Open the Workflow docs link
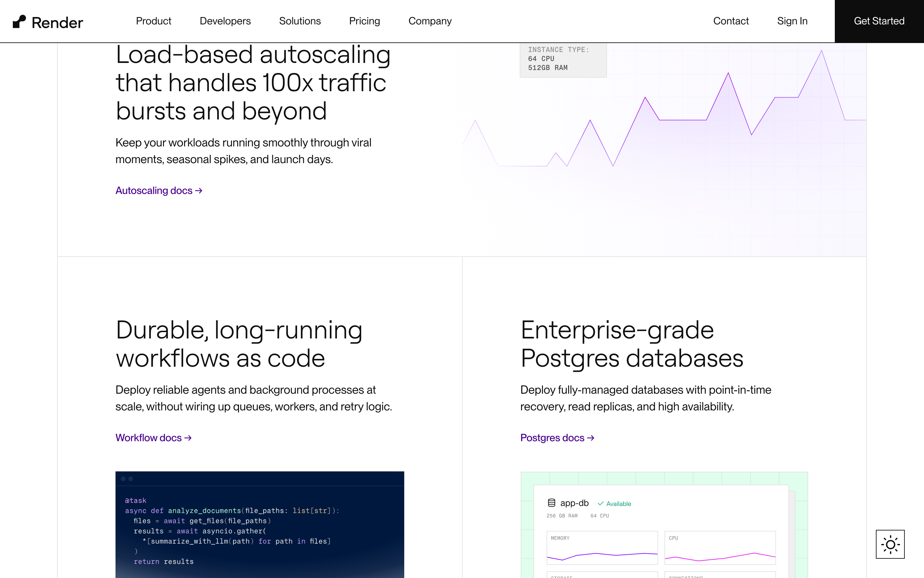Viewport: 924px width, 578px height. point(153,438)
